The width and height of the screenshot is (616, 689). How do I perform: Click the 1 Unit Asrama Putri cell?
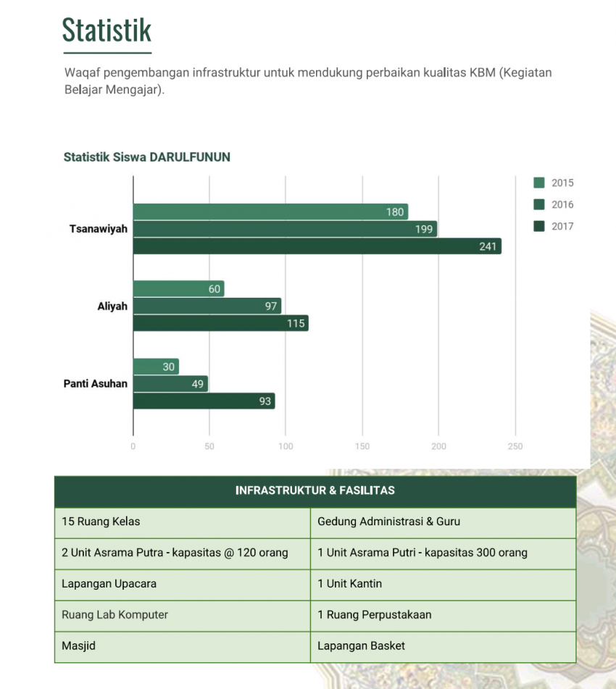[x=444, y=554]
